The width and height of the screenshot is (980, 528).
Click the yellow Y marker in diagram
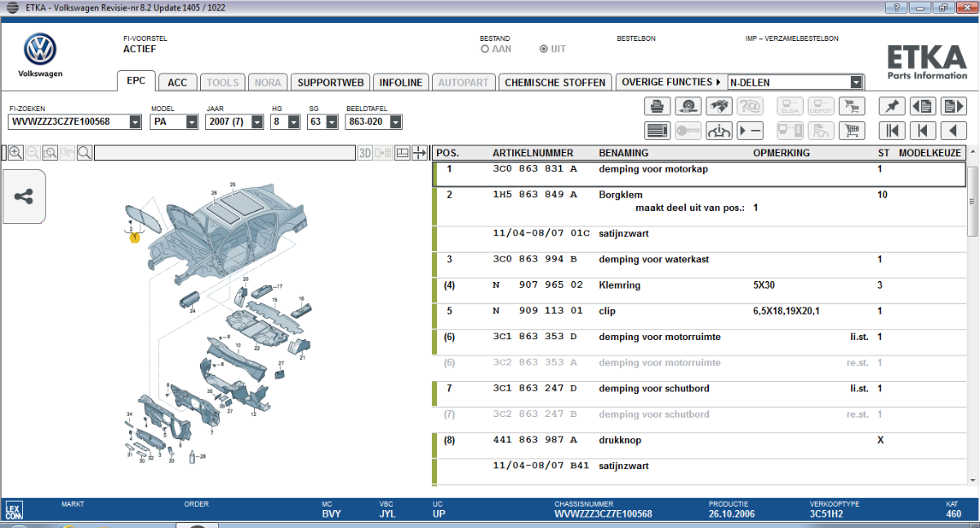(x=135, y=237)
